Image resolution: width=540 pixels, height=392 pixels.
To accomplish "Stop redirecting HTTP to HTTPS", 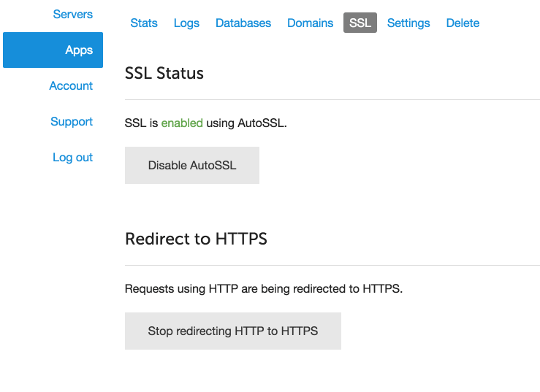I will (x=233, y=331).
